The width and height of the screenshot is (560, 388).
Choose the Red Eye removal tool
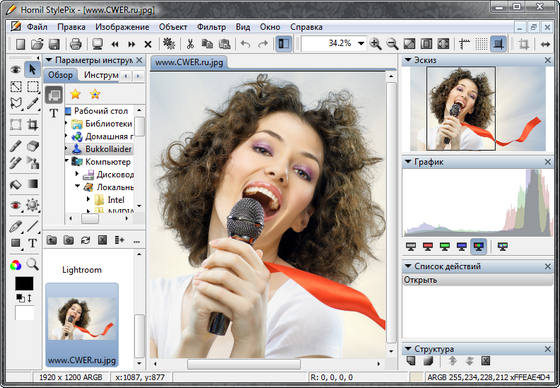coord(15,205)
